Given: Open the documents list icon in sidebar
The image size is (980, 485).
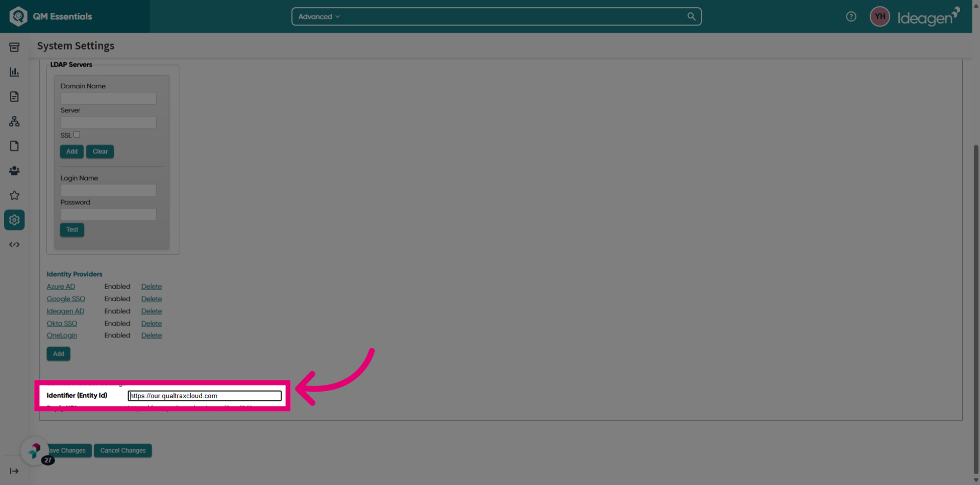Looking at the screenshot, I should pyautogui.click(x=14, y=96).
